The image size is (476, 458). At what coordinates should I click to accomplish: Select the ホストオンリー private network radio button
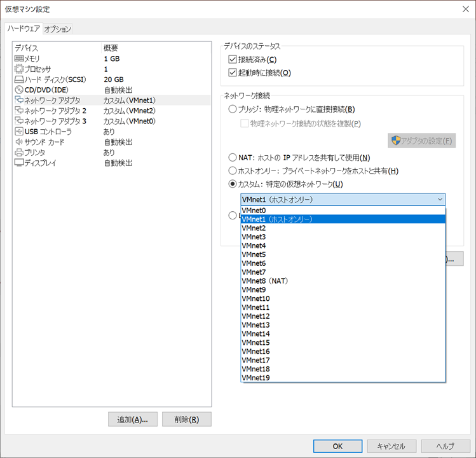pos(232,171)
